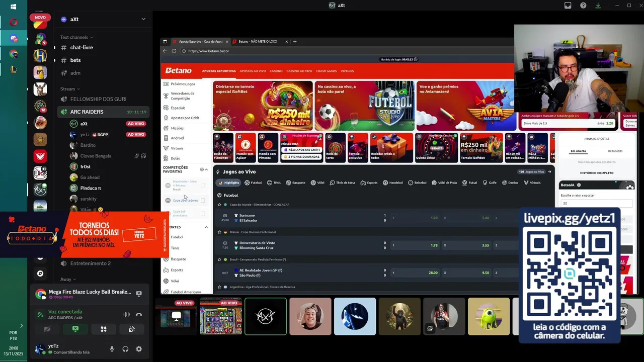Collapse the Esportes section chevron
The width and height of the screenshot is (644, 362).
pos(206,227)
